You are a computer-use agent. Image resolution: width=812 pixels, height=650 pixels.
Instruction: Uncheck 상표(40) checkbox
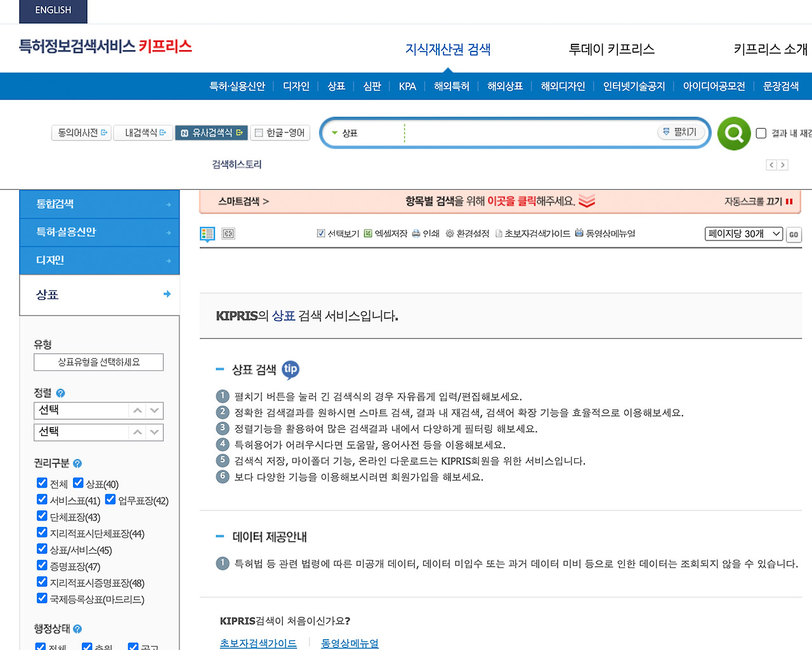78,483
